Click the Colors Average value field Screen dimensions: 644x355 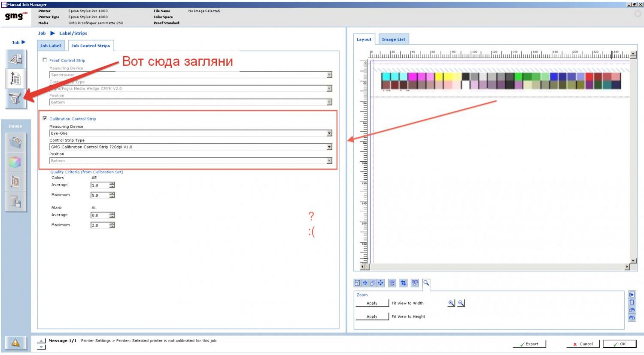click(100, 185)
